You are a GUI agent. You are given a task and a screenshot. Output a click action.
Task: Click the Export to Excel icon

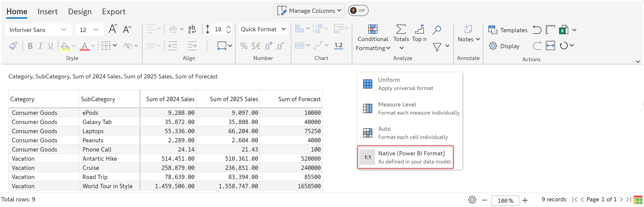[x=563, y=30]
